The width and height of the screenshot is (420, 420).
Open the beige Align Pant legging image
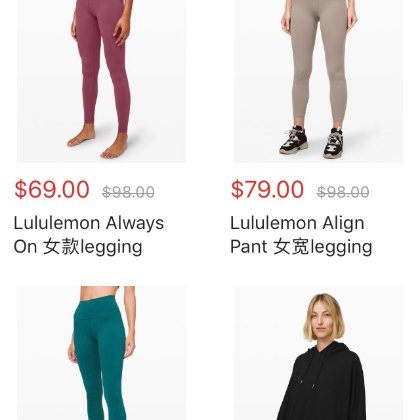click(x=318, y=81)
